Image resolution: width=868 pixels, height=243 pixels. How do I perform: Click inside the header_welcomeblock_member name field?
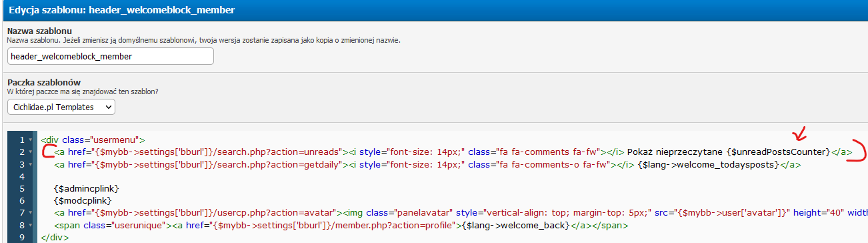point(111,56)
